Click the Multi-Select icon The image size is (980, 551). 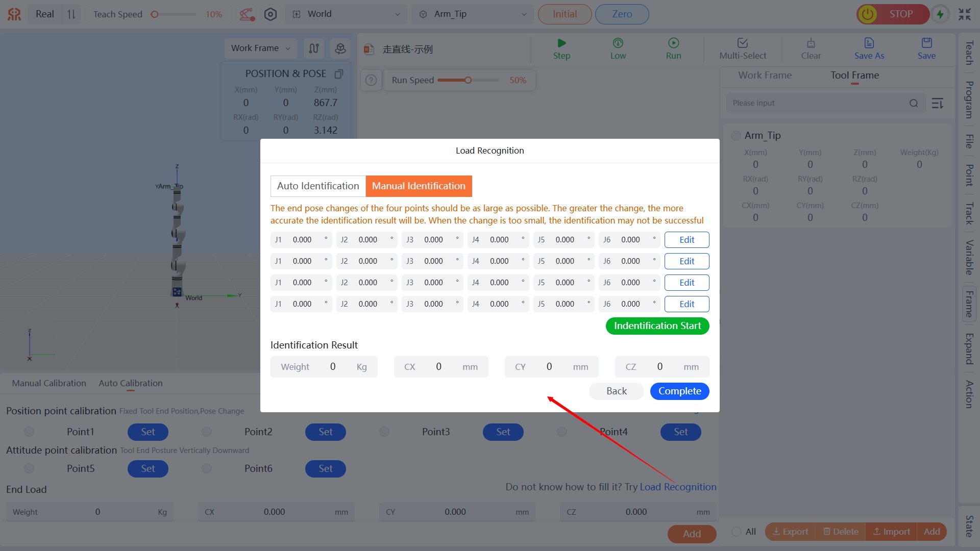[743, 43]
